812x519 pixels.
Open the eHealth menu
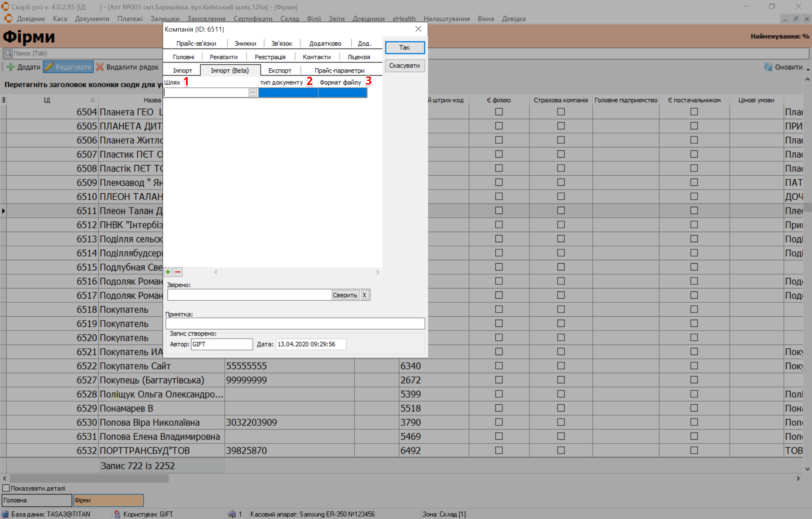(404, 18)
